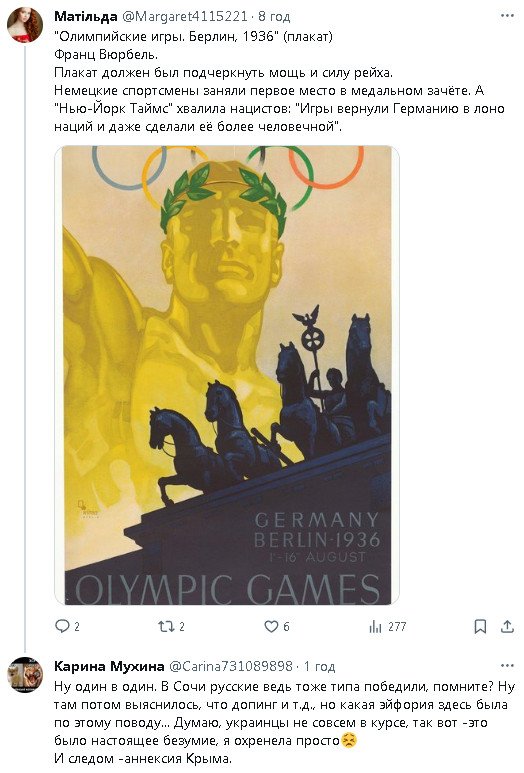
Task: Click the handle @Carina731089898
Action: 231,667
